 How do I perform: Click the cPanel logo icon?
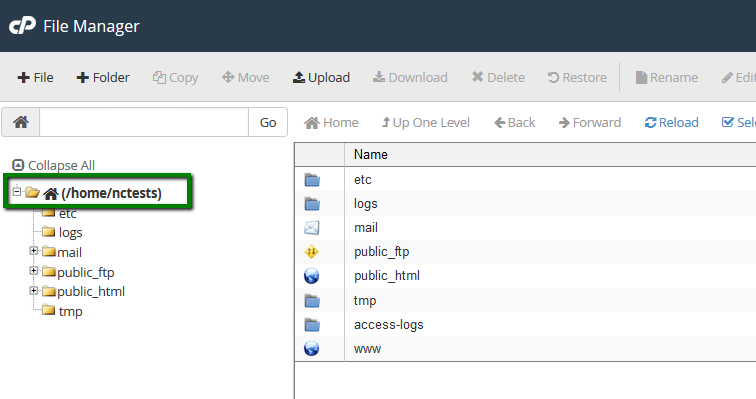pos(23,26)
